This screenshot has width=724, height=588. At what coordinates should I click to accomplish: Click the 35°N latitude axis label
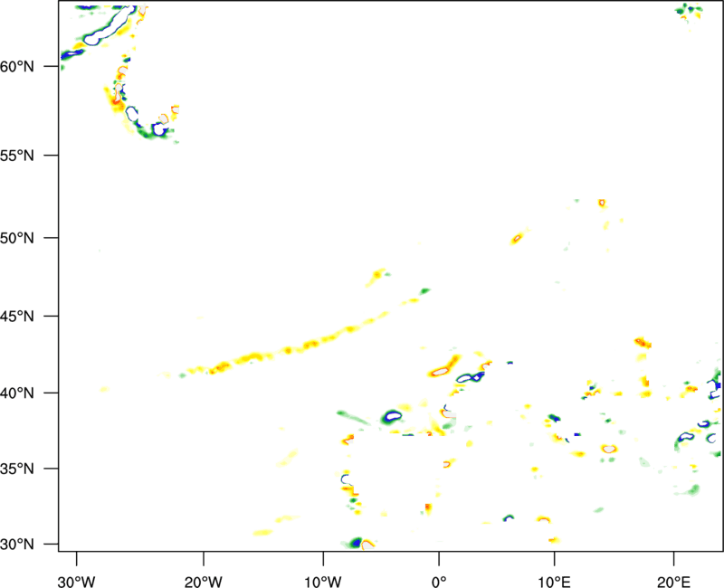point(17,469)
